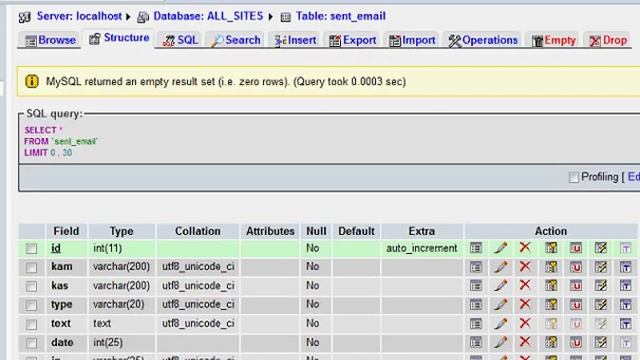Add Unique index icon for kas field
This screenshot has width=640, height=360.
click(x=576, y=285)
